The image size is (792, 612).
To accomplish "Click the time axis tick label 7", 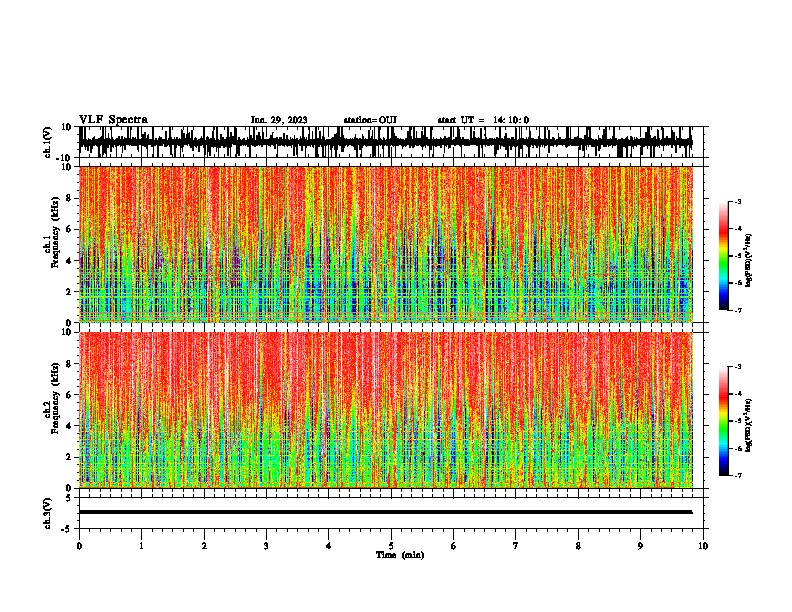I will [x=516, y=546].
